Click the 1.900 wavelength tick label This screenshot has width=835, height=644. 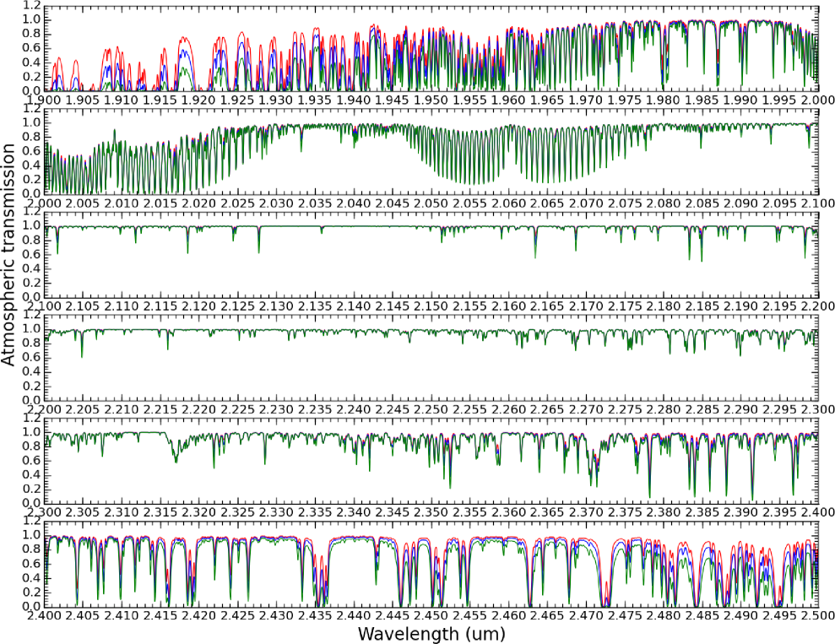point(44,100)
